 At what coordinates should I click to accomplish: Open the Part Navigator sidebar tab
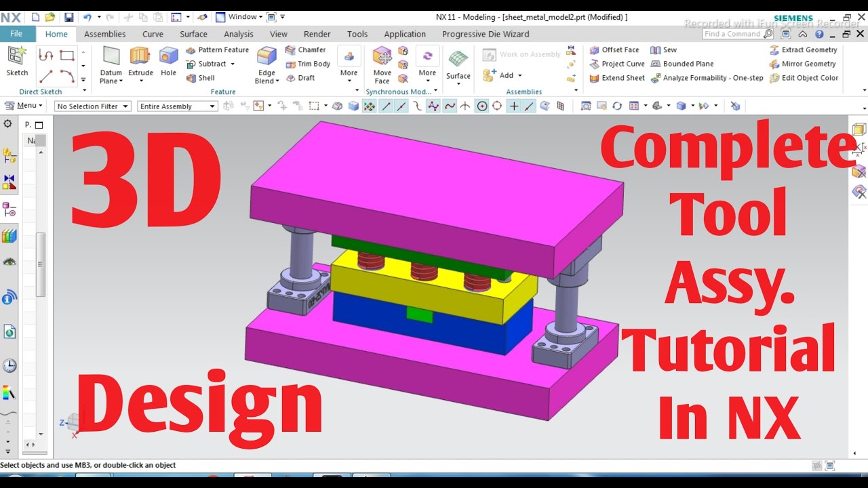(x=9, y=209)
